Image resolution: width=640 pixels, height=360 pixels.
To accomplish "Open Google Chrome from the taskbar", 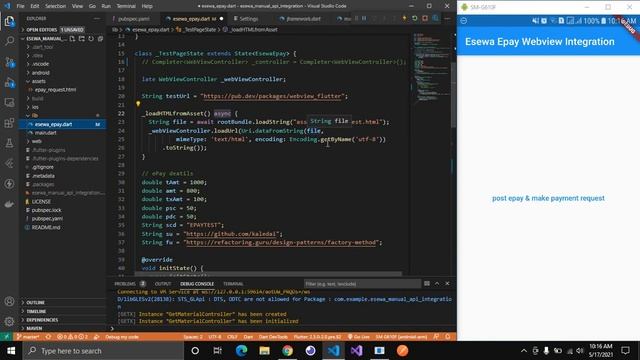I will pyautogui.click(x=287, y=351).
